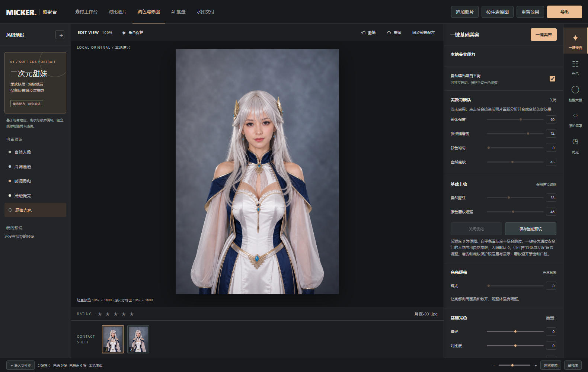Click the 角色保护 sparkle icon
Image resolution: width=588 pixels, height=372 pixels.
(x=124, y=33)
